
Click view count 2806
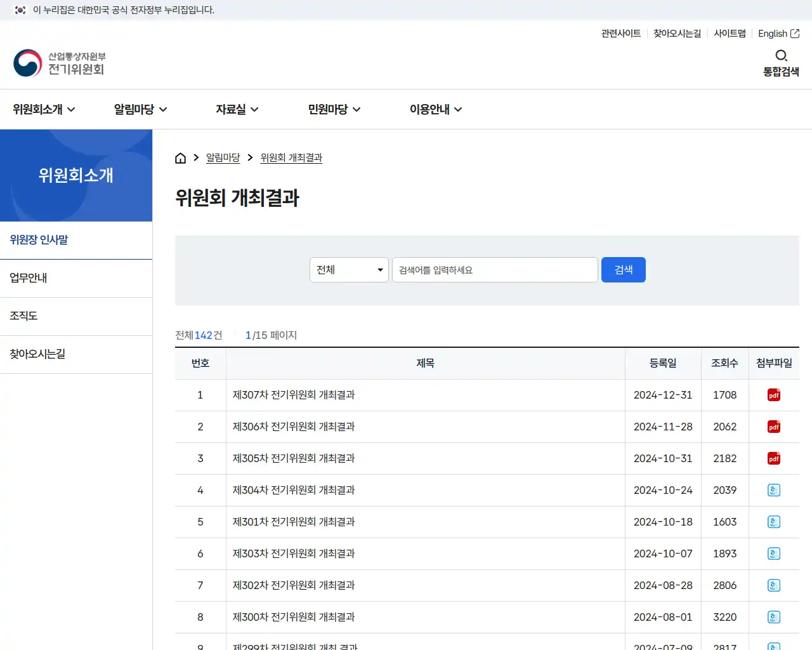coord(724,585)
